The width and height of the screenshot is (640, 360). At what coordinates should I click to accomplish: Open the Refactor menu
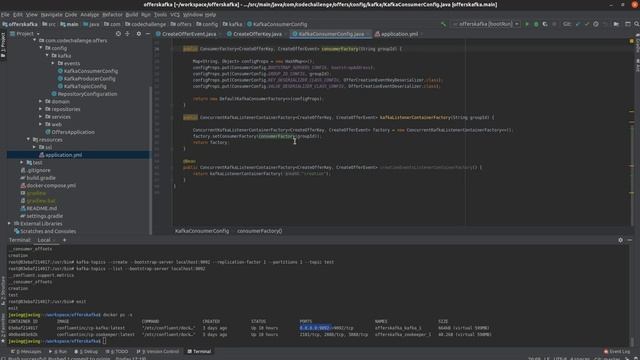112,14
